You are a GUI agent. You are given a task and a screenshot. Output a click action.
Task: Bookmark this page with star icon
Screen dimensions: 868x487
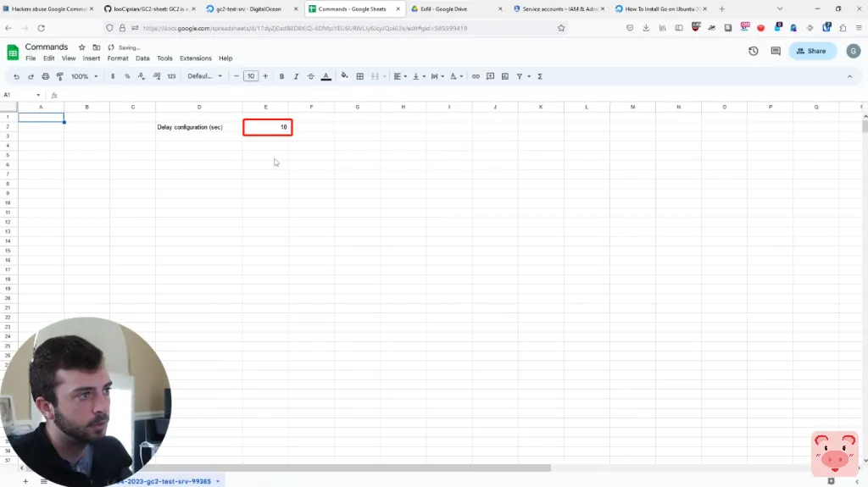pyautogui.click(x=561, y=28)
